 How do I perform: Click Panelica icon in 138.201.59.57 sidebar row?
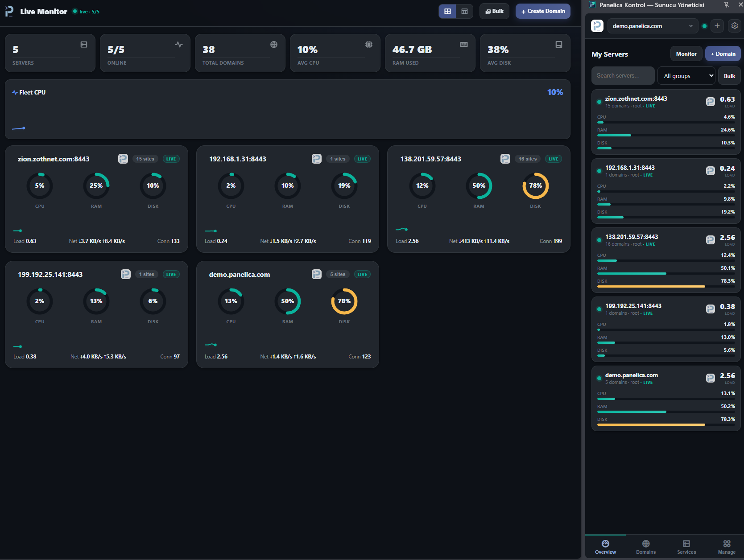(711, 240)
